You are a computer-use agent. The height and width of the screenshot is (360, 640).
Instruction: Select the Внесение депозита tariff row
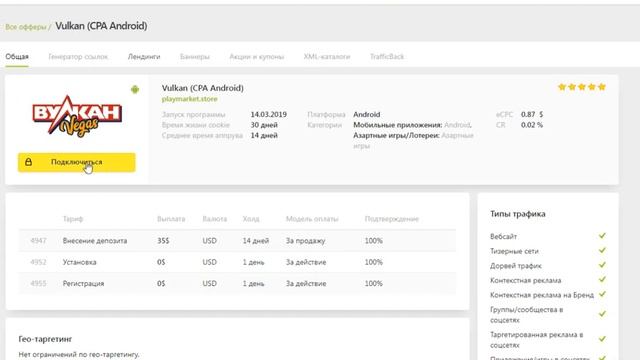pos(237,241)
